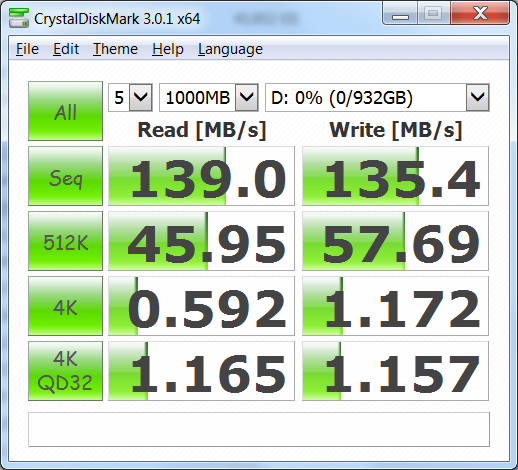Start the 512K benchmark test
Viewport: 518px width, 470px height.
[65, 241]
